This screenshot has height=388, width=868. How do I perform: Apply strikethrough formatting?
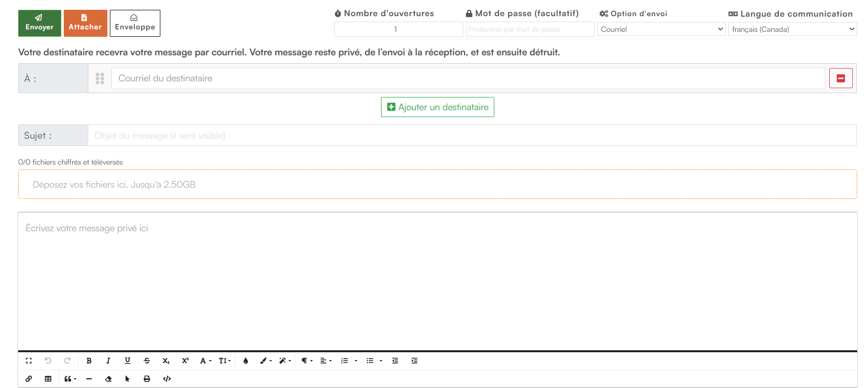point(147,361)
